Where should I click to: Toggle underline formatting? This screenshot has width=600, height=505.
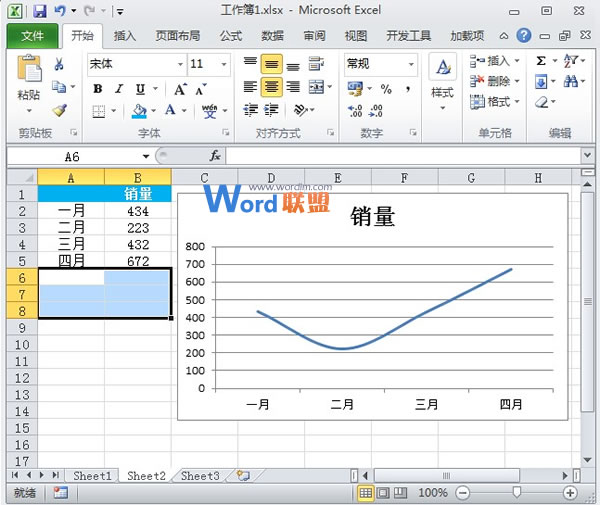[x=140, y=89]
